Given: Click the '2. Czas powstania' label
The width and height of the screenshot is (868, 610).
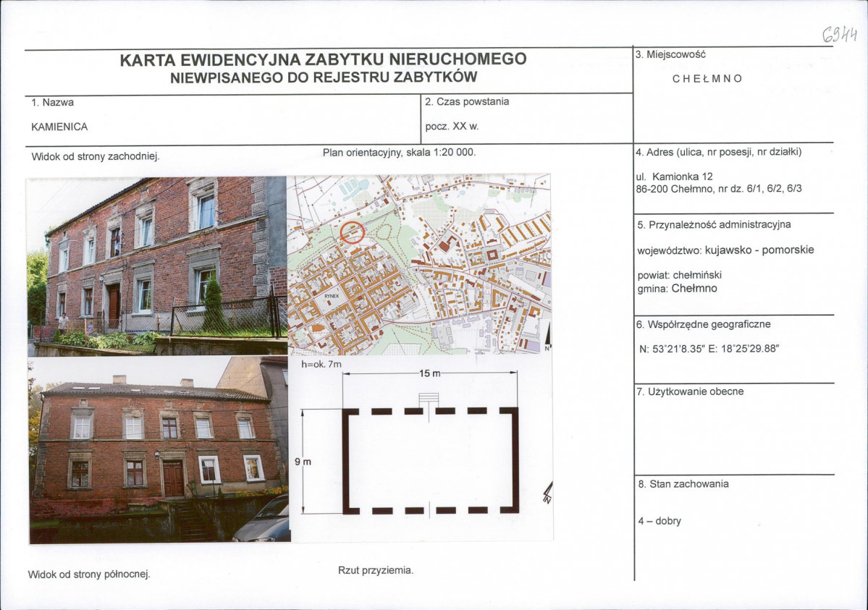Looking at the screenshot, I should click(467, 102).
